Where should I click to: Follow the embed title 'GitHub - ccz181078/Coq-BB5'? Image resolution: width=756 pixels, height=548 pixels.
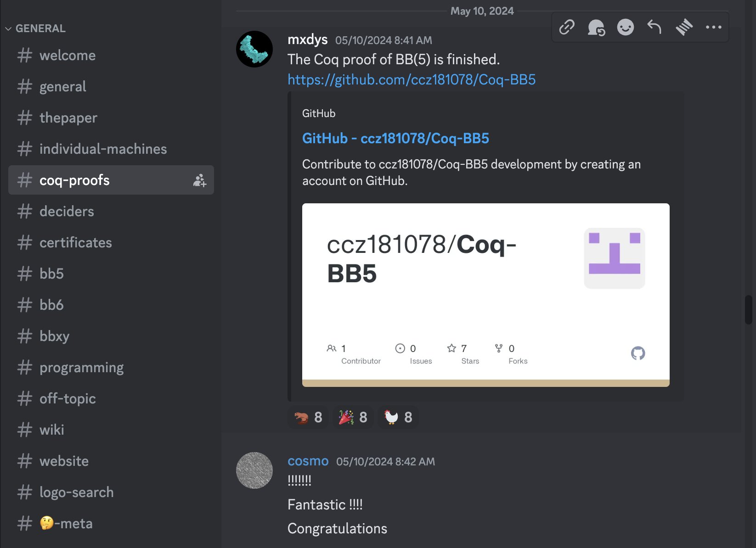click(x=395, y=138)
